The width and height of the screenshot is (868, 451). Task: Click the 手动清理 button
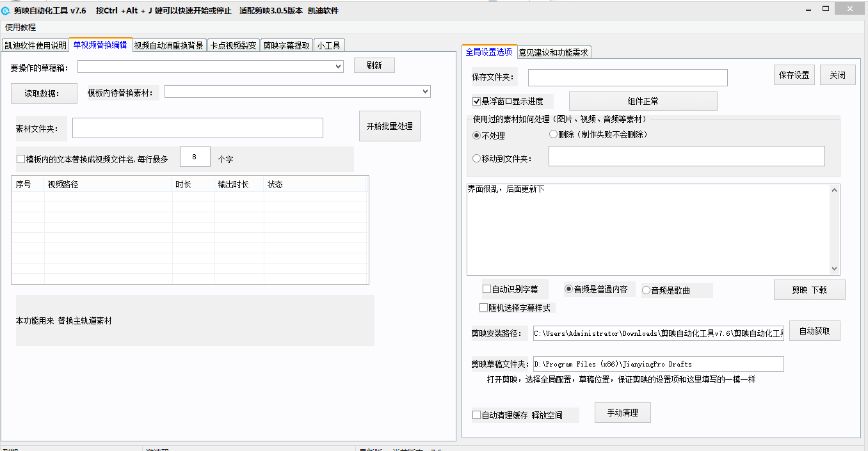[x=622, y=413]
